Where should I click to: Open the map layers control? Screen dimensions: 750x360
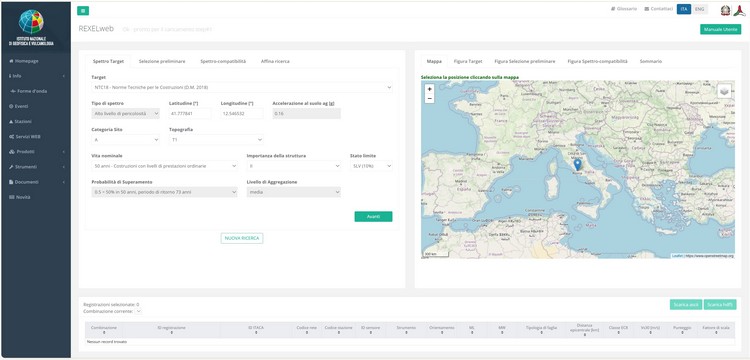[724, 91]
